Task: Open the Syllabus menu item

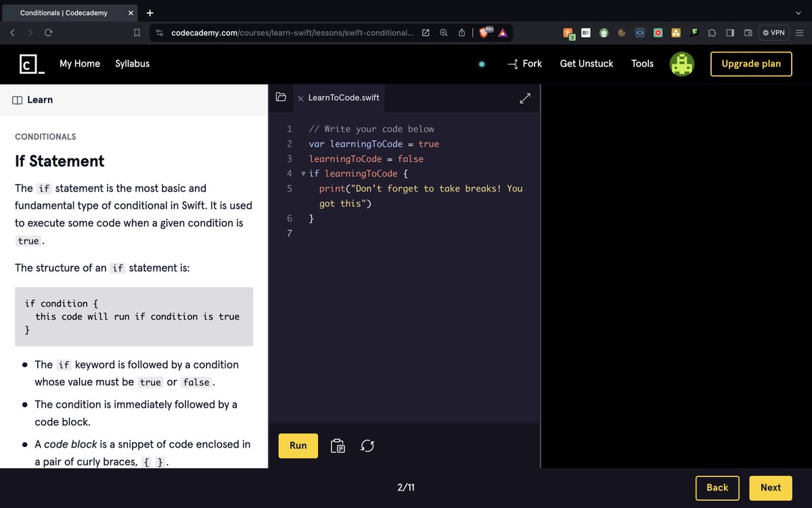Action: (x=131, y=64)
